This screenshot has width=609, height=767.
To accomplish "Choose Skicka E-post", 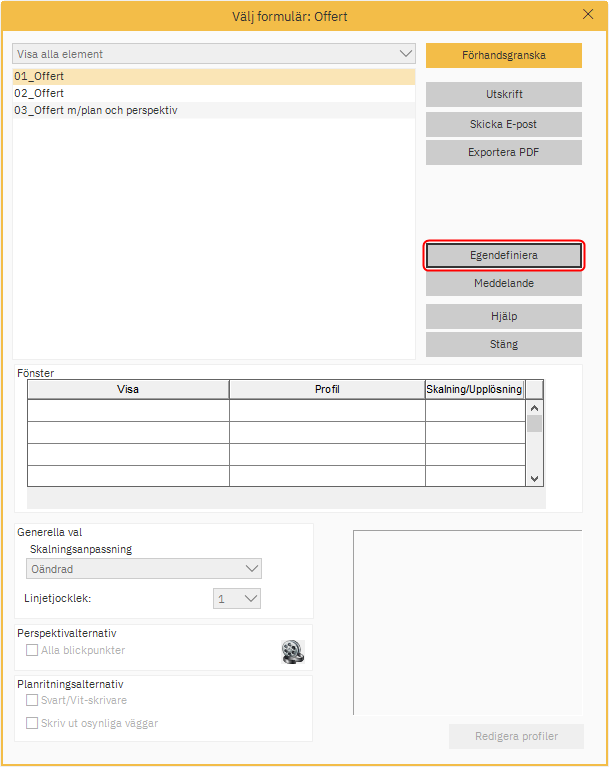I will point(504,124).
